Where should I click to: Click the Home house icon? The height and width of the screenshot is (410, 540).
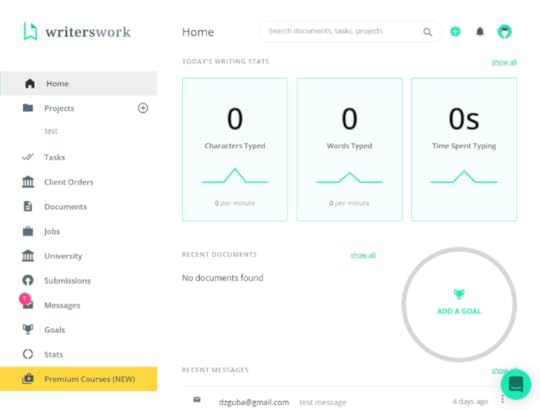pos(30,83)
